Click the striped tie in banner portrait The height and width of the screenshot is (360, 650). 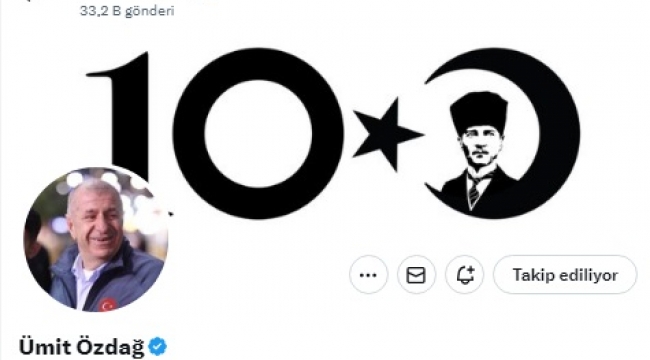[x=474, y=192]
